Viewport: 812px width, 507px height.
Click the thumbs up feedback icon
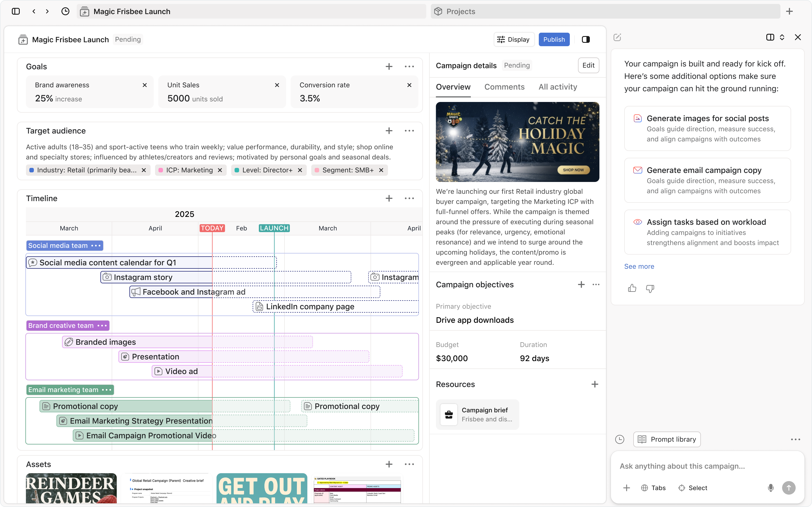tap(632, 288)
